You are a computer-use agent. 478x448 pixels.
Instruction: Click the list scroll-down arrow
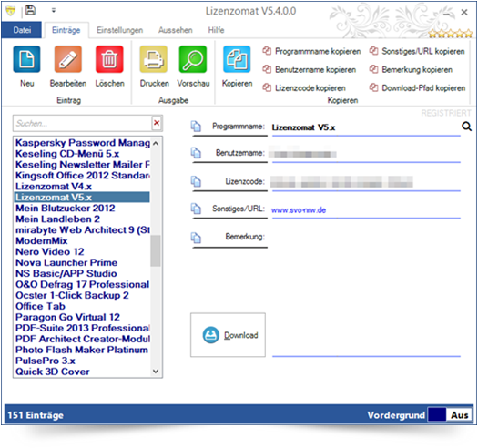pos(156,372)
